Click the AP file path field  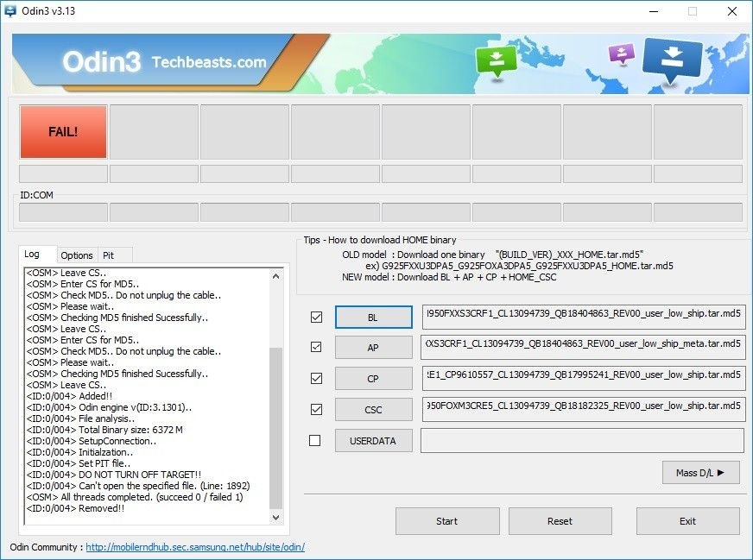[583, 348]
